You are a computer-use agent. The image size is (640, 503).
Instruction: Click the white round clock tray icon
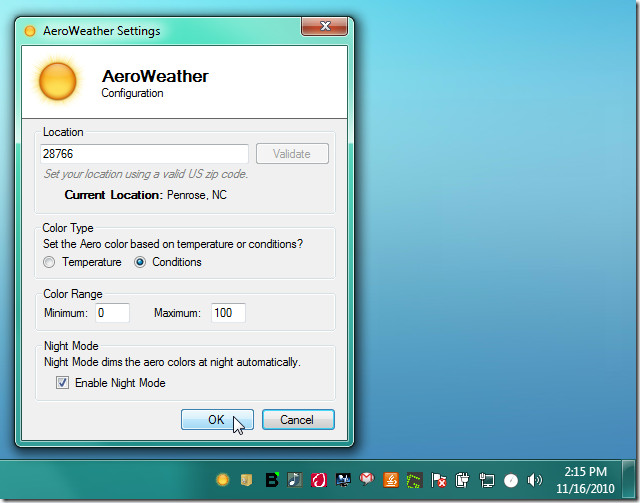[x=511, y=481]
